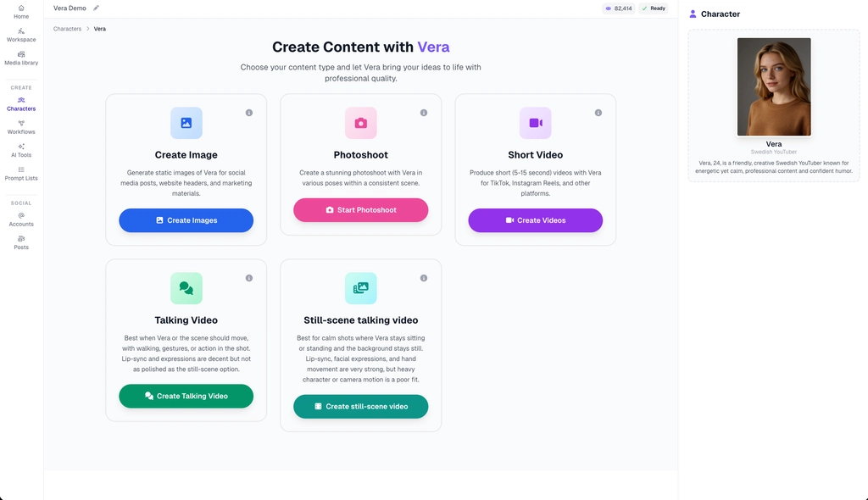
Task: Select Vera in the breadcrumb trail
Action: pyautogui.click(x=98, y=28)
